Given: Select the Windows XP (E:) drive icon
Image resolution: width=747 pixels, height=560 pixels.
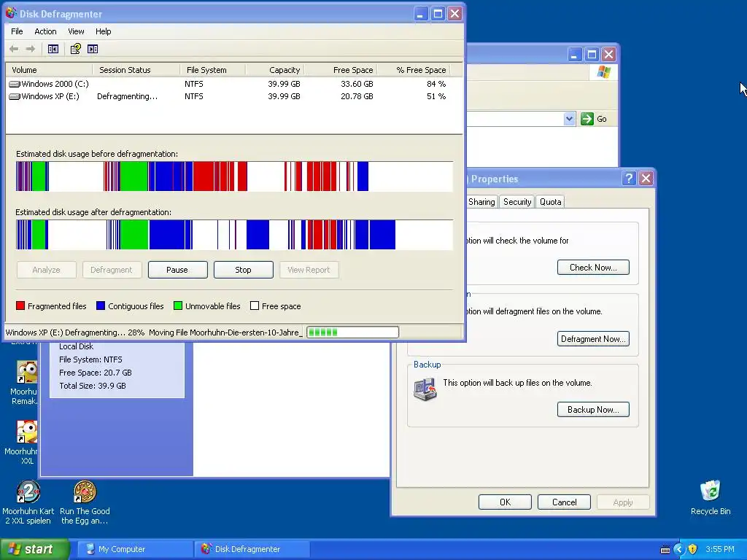Looking at the screenshot, I should coord(15,96).
